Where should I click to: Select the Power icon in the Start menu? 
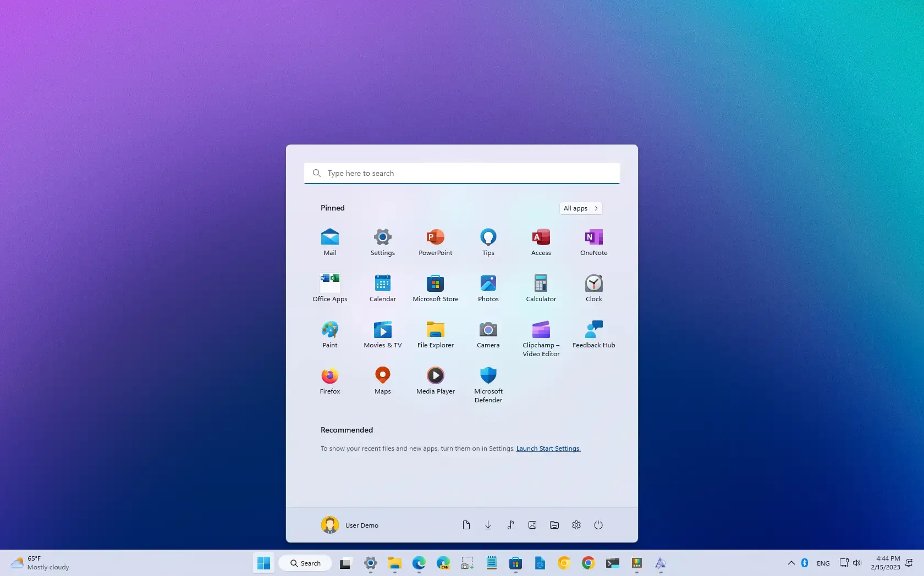(x=598, y=525)
